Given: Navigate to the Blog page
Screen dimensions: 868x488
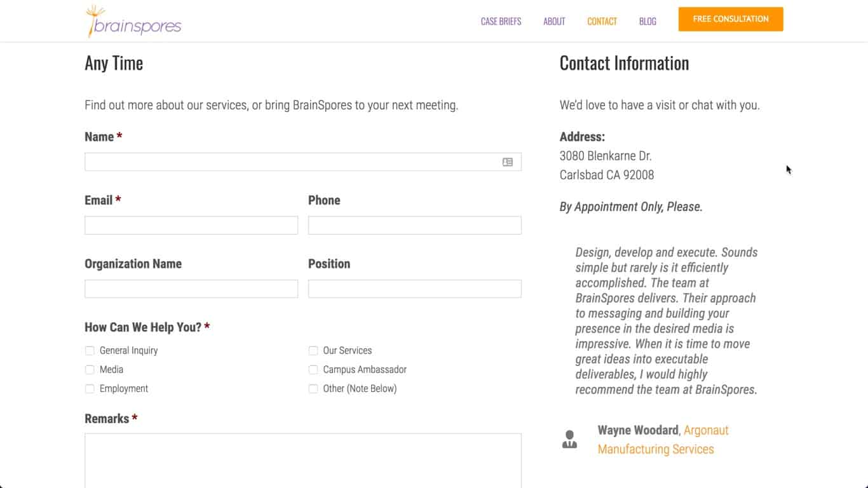Looking at the screenshot, I should pyautogui.click(x=648, y=22).
